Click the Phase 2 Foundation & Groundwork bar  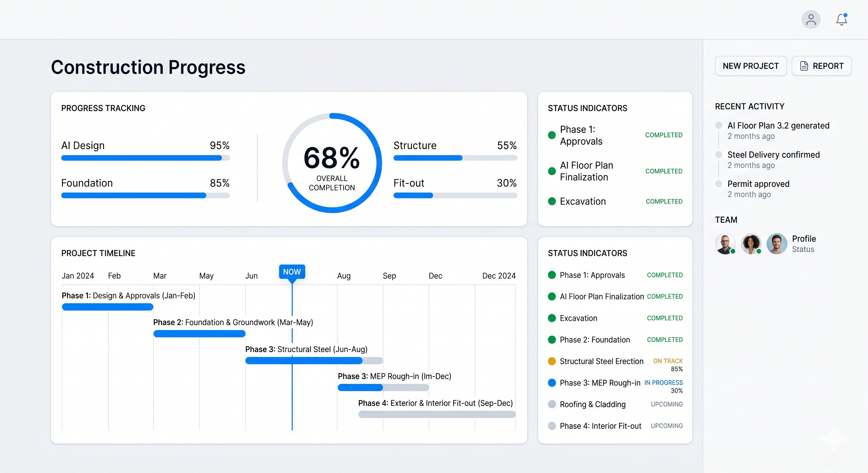[x=199, y=334]
